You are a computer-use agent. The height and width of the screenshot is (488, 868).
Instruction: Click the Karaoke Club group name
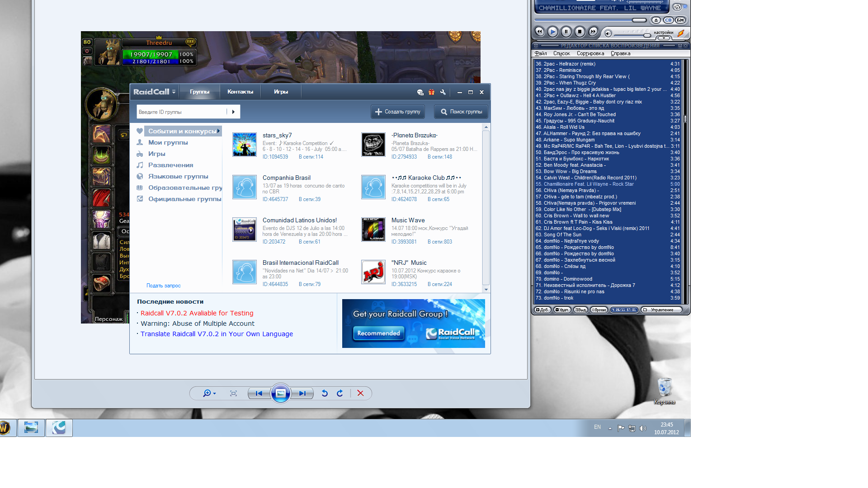[x=426, y=178]
